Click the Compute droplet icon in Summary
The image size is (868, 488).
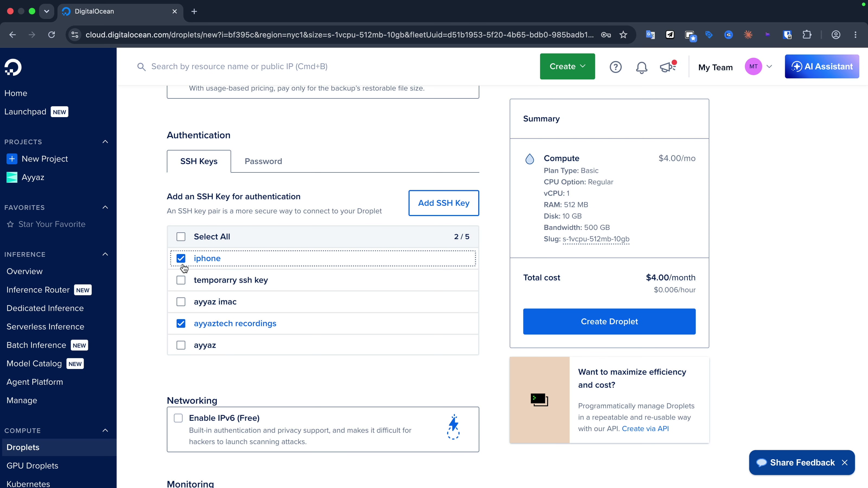click(x=529, y=159)
